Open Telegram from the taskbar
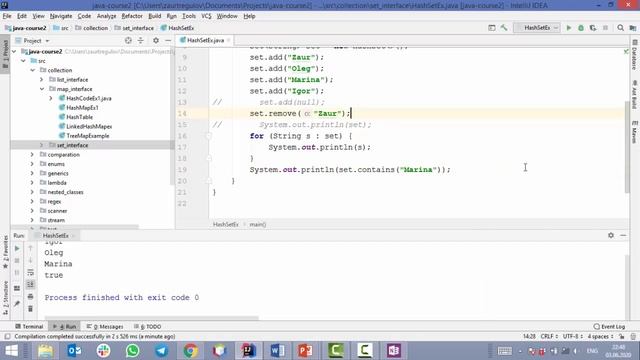Screen dimensions: 640x360 161,351
